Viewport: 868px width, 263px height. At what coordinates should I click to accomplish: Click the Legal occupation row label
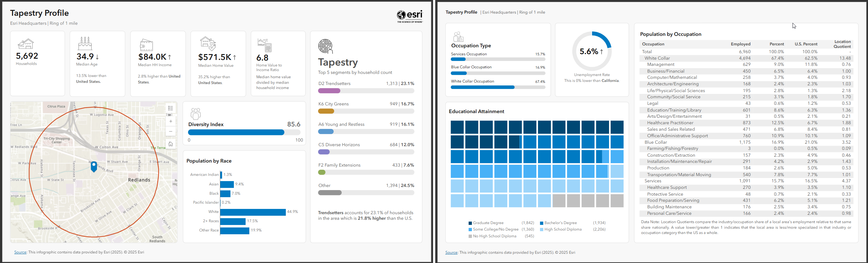[653, 104]
